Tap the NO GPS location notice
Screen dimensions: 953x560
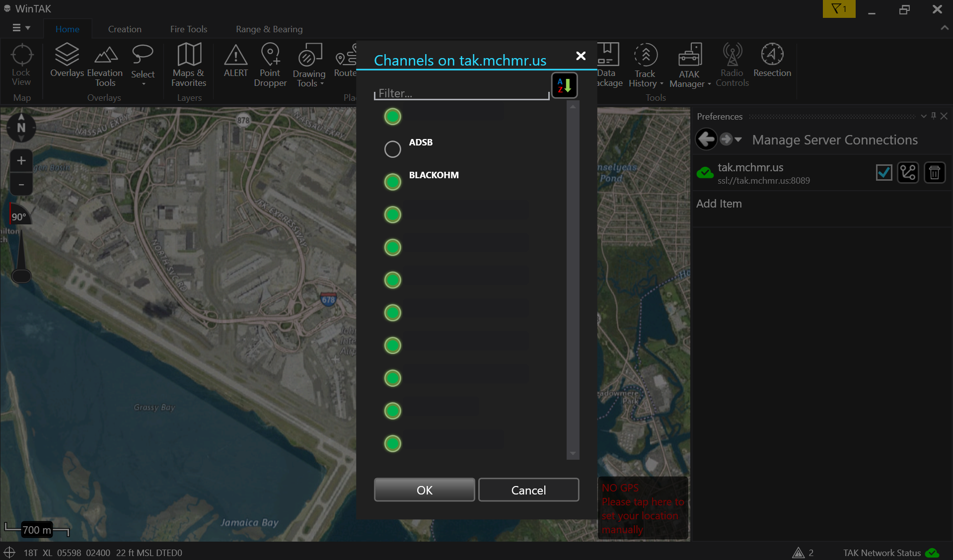(643, 508)
